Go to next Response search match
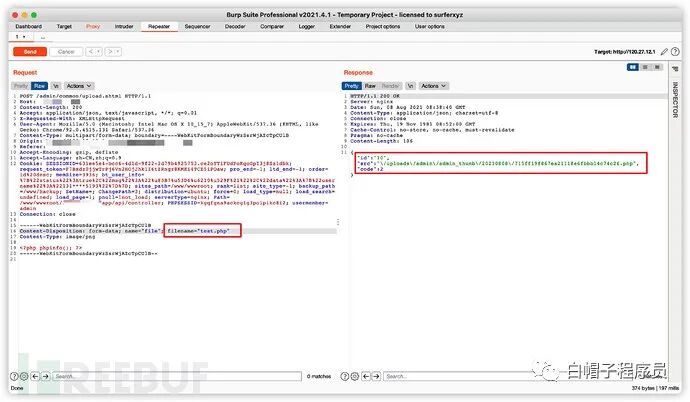This screenshot has height=402, width=690. pyautogui.click(x=376, y=376)
